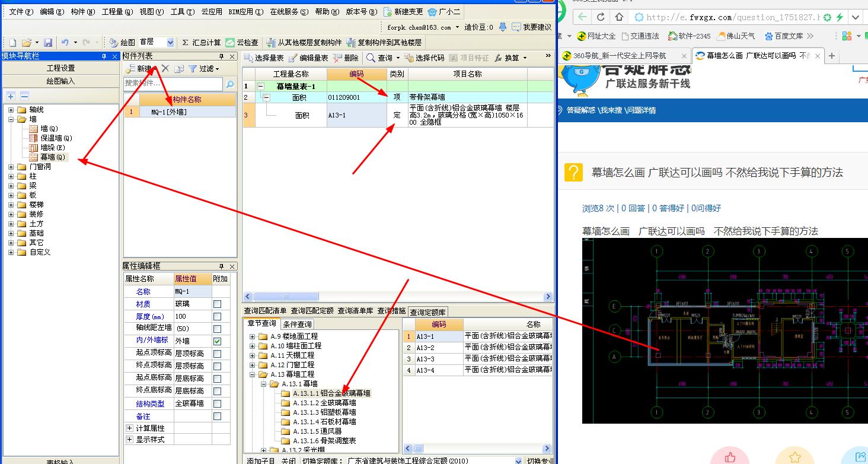Screen dimensions: 868x464
Task: Collapse A.13 幕墙工程 chapter node
Action: click(253, 374)
